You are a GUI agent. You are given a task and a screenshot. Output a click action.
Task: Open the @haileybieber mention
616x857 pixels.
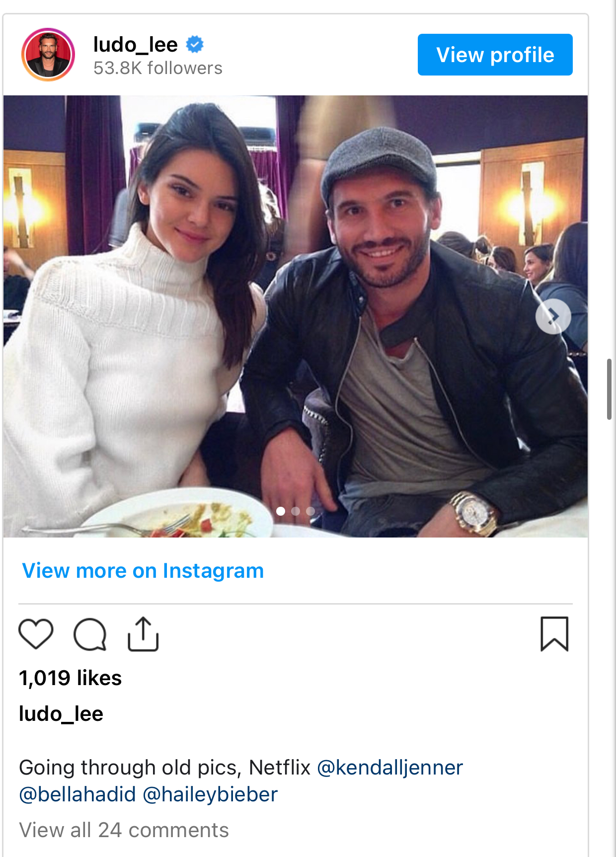point(210,794)
